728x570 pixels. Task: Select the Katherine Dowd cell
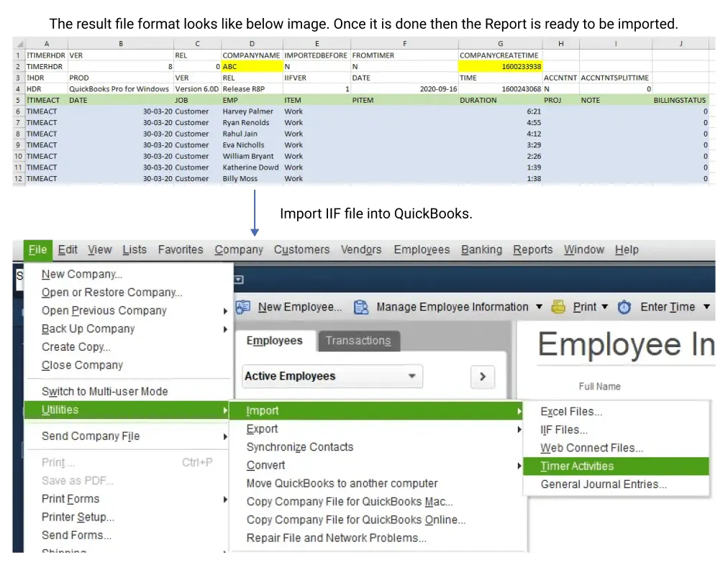click(x=252, y=168)
